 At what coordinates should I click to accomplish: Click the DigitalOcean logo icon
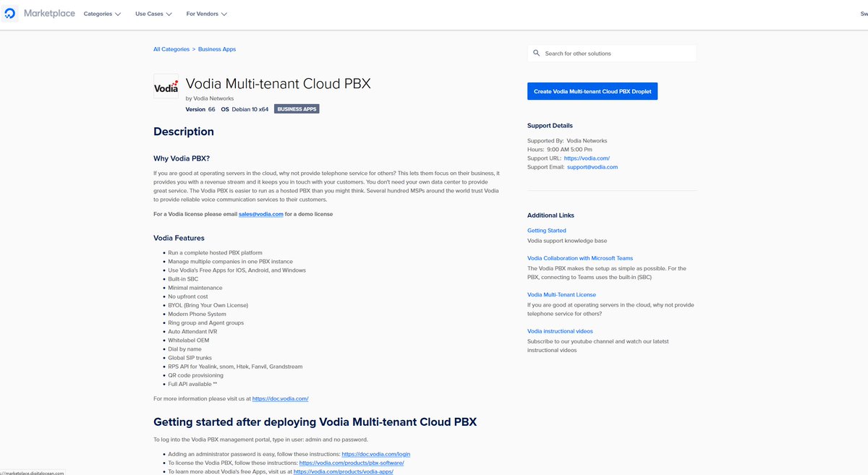[10, 14]
